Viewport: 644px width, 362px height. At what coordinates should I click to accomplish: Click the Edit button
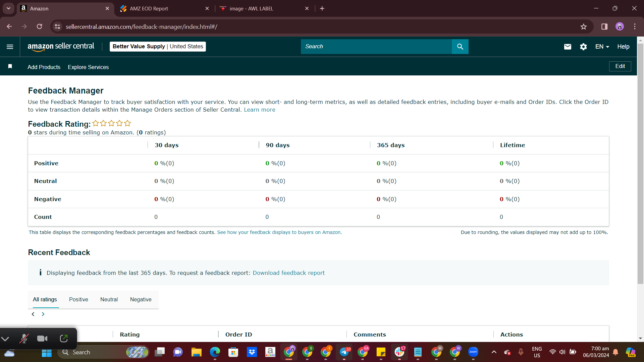(620, 66)
